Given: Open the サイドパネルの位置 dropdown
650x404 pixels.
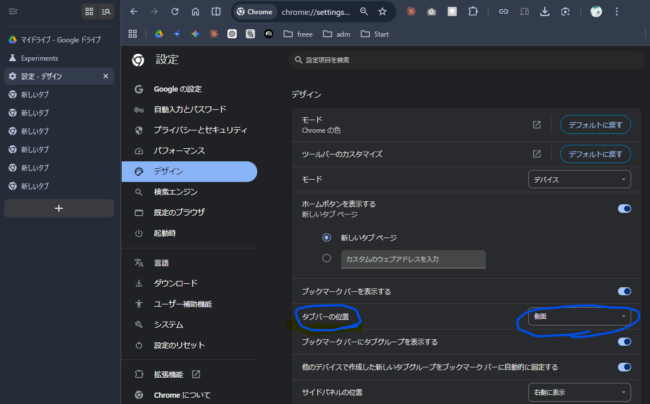Looking at the screenshot, I should coord(579,392).
